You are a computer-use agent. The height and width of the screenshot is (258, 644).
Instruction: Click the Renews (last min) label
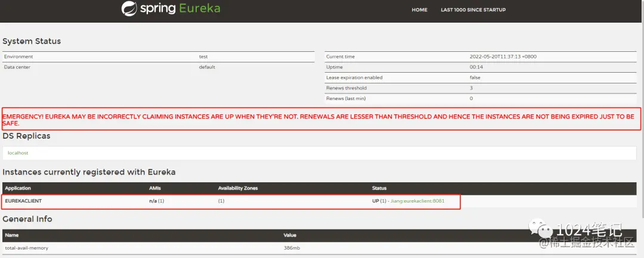click(x=346, y=98)
